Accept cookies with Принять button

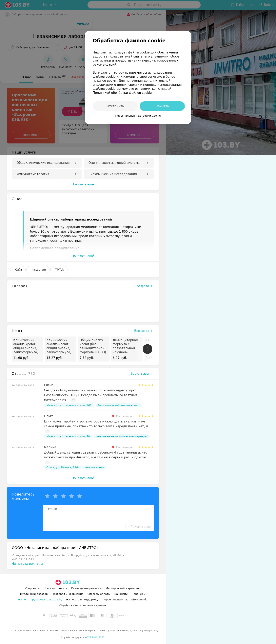pyautogui.click(x=162, y=106)
